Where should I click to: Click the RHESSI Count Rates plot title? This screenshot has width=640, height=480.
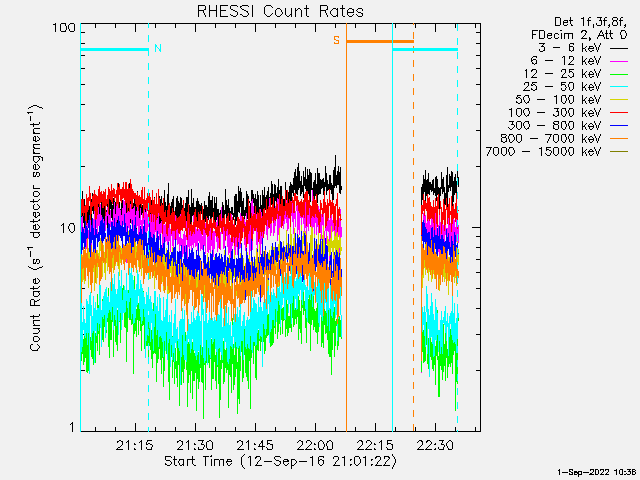280,11
